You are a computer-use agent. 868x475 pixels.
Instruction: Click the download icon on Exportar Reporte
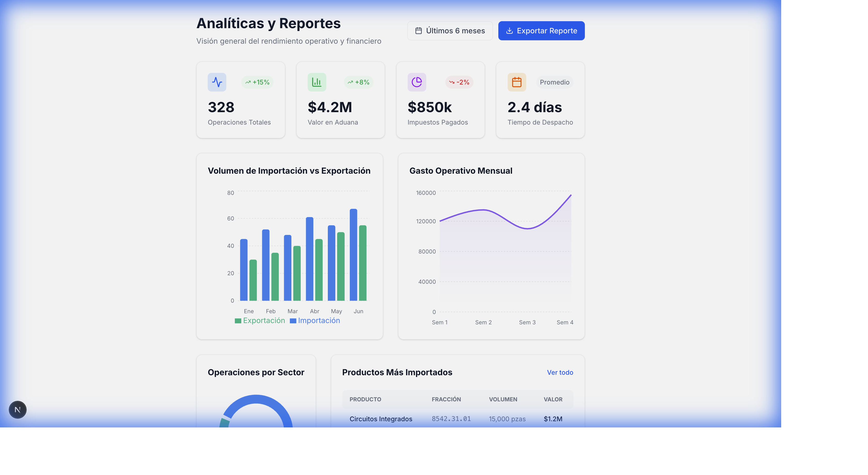coord(509,31)
